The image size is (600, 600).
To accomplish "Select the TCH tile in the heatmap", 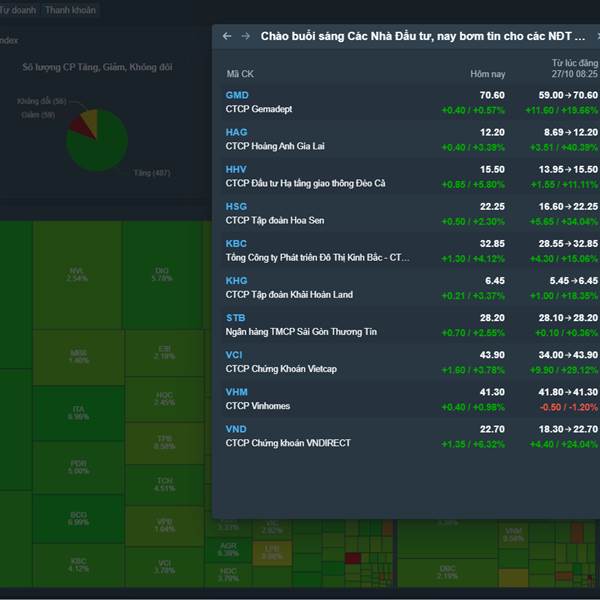I will [165, 484].
